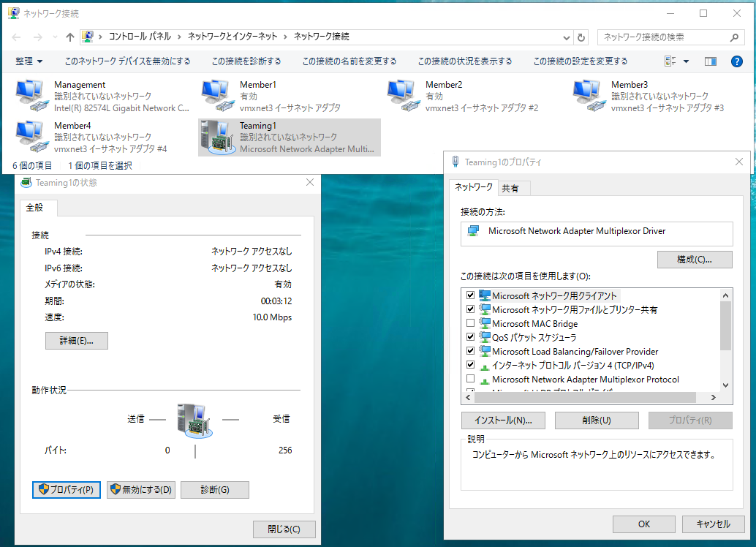Enable Network Adapter Multiplexor Protocol checkbox
The image size is (756, 547).
(471, 379)
